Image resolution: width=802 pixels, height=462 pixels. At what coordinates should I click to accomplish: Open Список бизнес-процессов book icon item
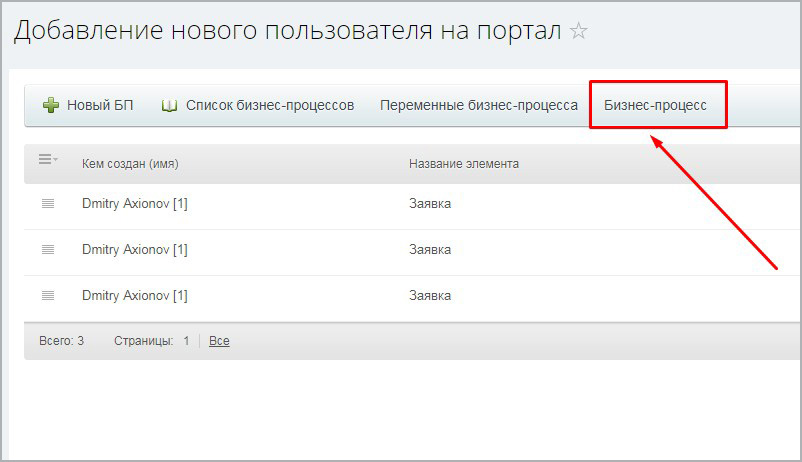coord(257,105)
